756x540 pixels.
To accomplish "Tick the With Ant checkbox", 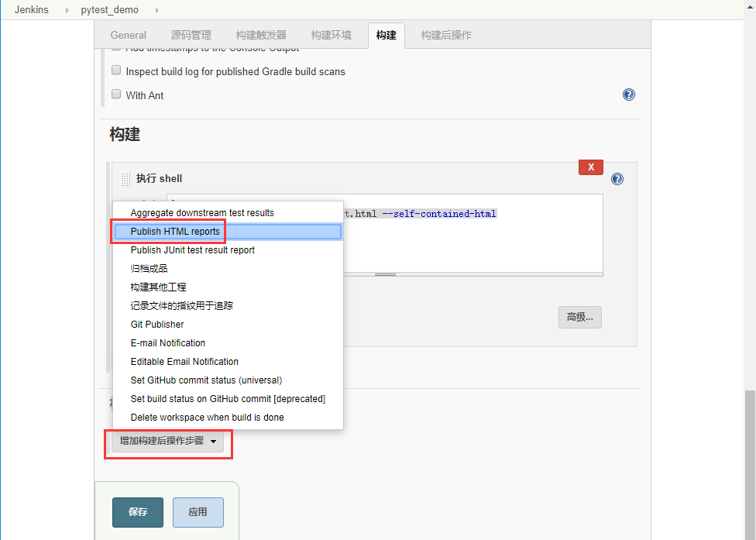I will [x=116, y=94].
